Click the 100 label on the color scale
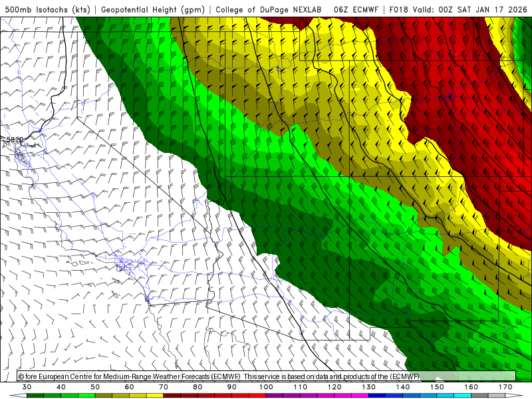Screen dimensions: 532x399 (x=267, y=387)
